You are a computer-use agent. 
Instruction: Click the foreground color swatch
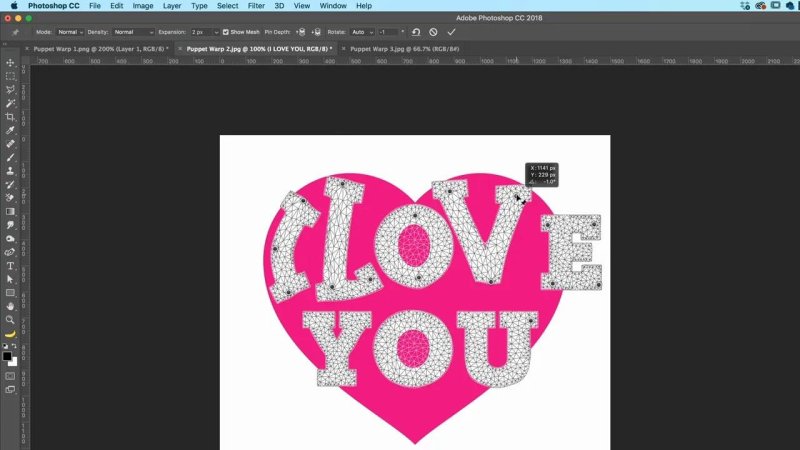click(7, 356)
